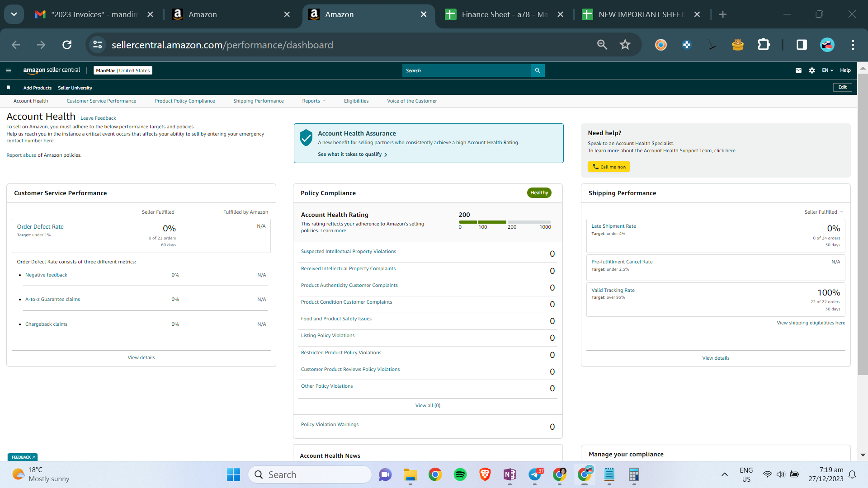Go back with the browser back arrow
The image size is (868, 488).
point(16,45)
